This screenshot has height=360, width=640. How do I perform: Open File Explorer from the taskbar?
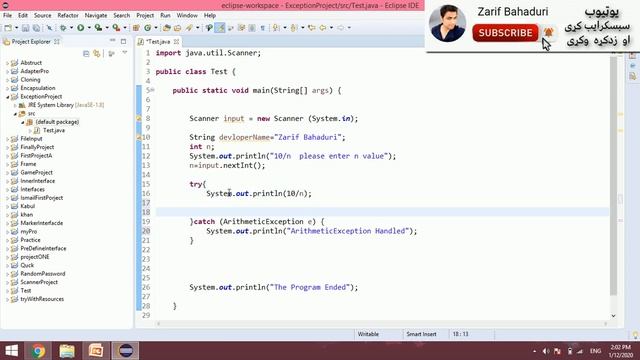[67, 351]
